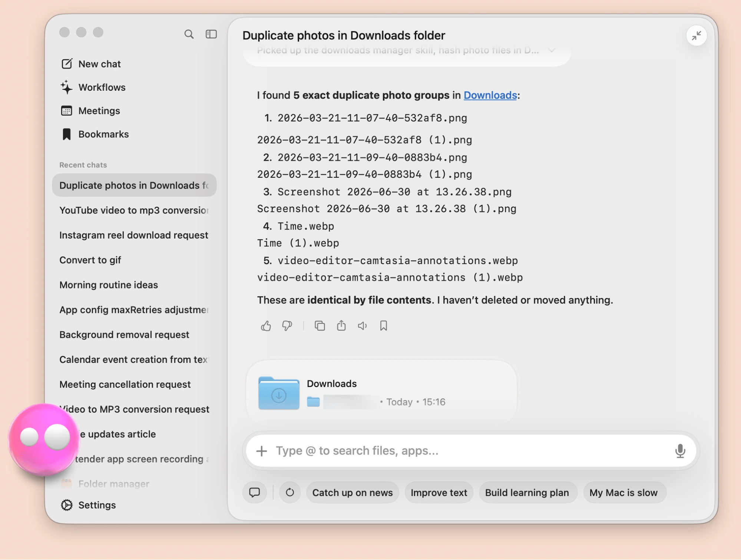
Task: Click the chat bubble icon below the input
Action: point(254,493)
